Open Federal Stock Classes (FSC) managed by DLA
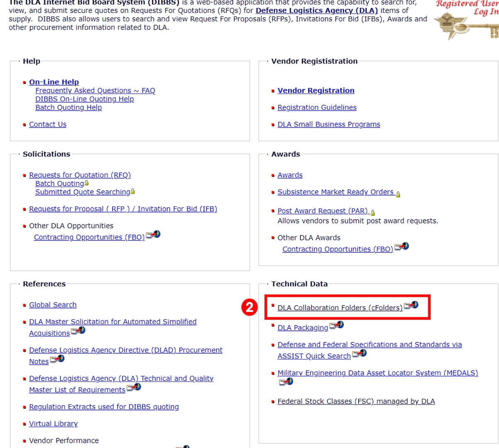Screen dimensions: 499x448 (x=356, y=402)
